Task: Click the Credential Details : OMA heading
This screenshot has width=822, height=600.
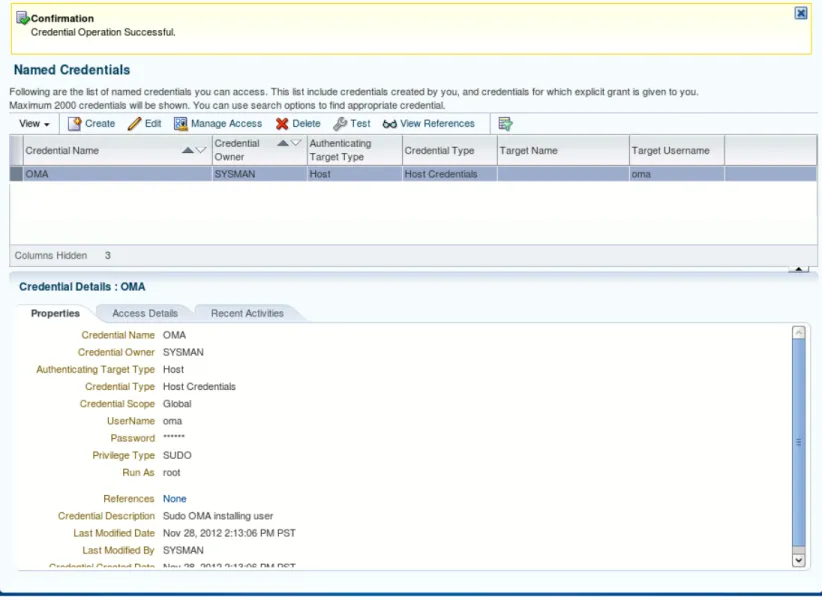Action: pos(82,287)
